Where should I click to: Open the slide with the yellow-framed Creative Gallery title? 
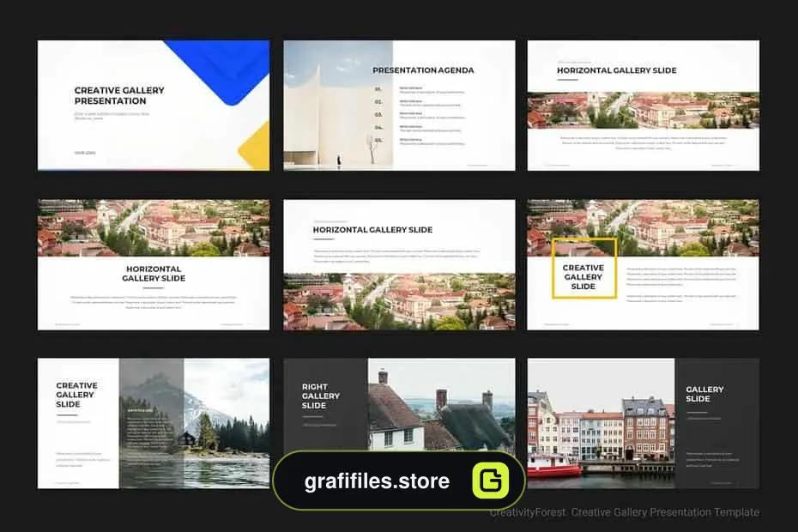point(644,265)
